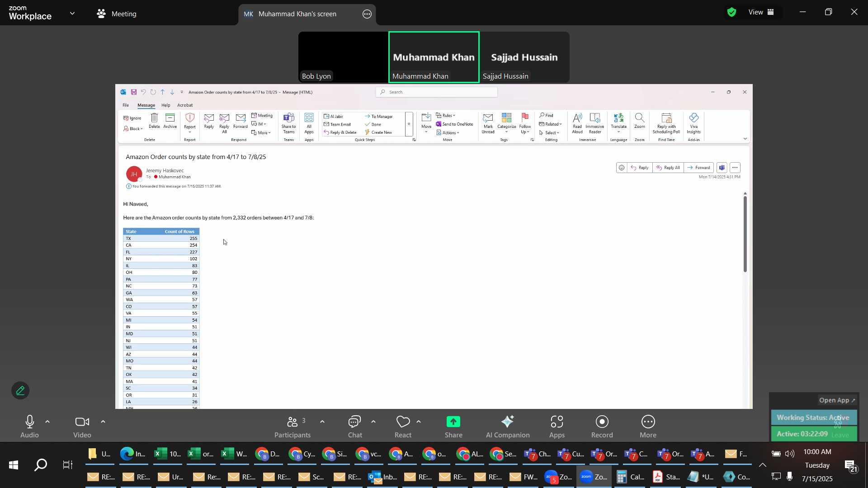Click Share to Teams icon

[289, 123]
